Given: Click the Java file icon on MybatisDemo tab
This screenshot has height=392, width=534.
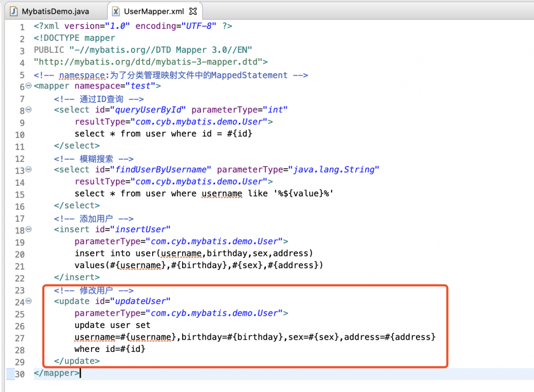Looking at the screenshot, I should pyautogui.click(x=14, y=11).
